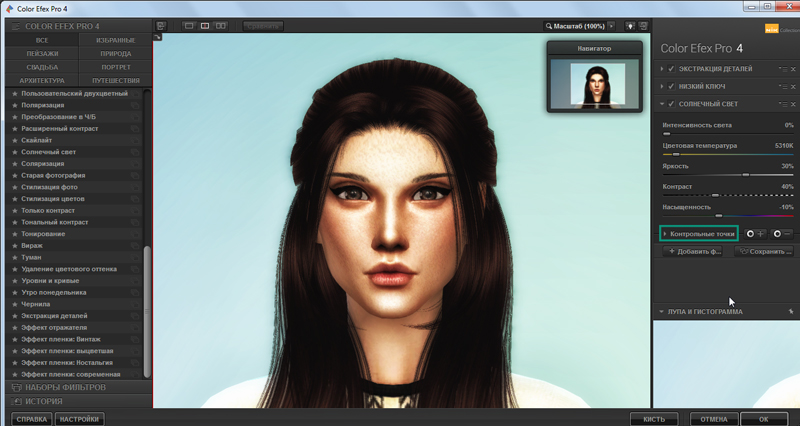
Task: Select the ПЕЙЗАЖИ category tab
Action: click(x=42, y=54)
